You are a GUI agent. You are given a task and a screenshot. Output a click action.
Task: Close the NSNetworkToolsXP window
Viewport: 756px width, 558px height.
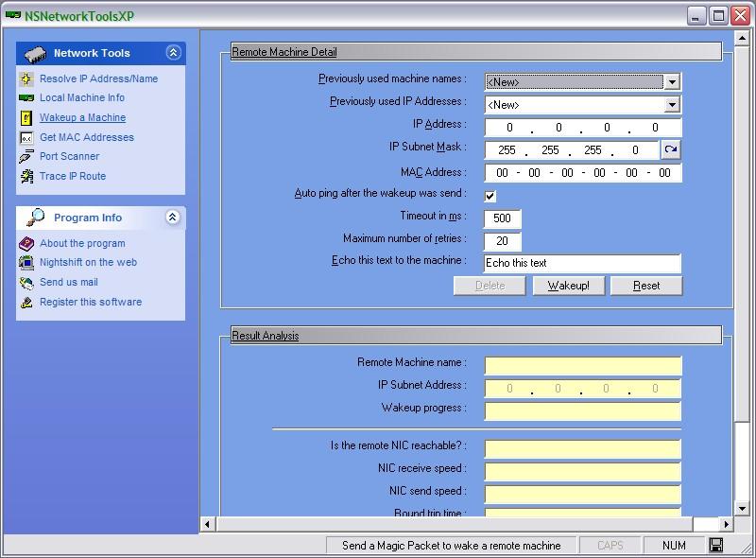pyautogui.click(x=741, y=16)
